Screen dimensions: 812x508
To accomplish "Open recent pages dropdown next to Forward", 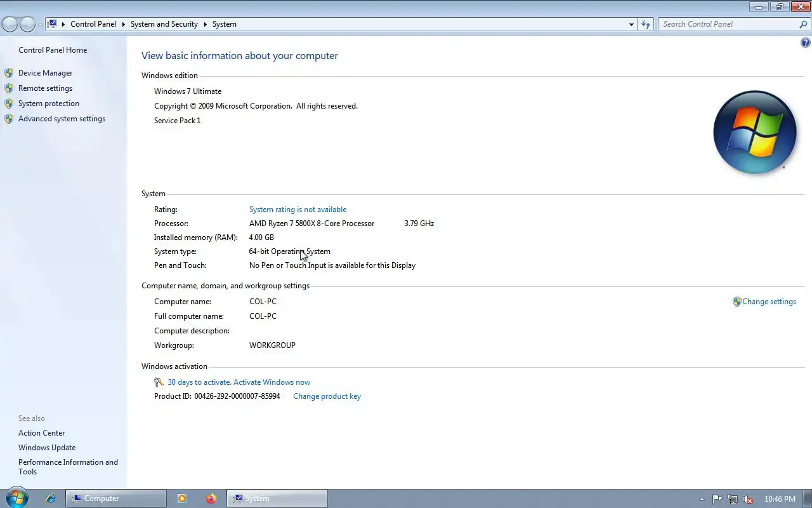I will [40, 24].
